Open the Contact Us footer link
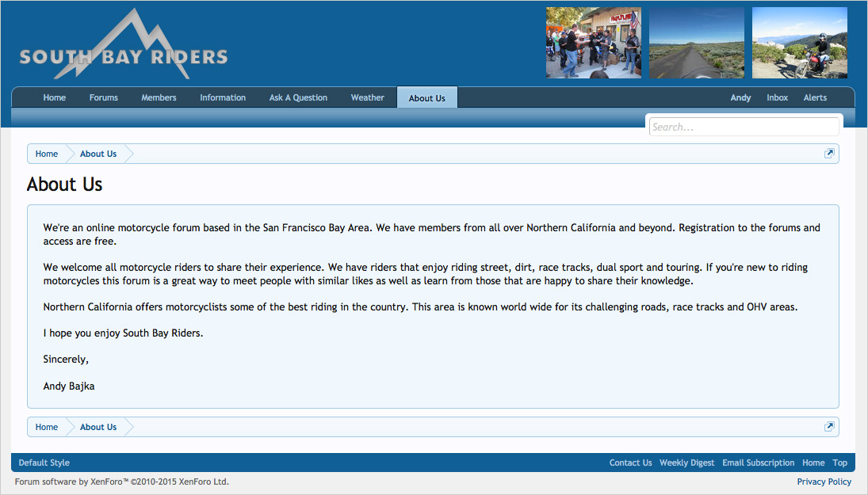868x495 pixels. click(x=630, y=463)
